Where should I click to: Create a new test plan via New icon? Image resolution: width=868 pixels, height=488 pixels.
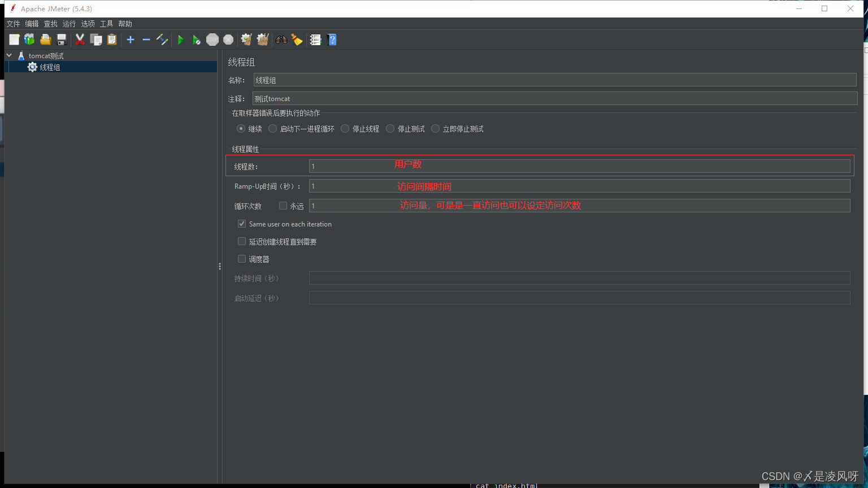[x=14, y=40]
